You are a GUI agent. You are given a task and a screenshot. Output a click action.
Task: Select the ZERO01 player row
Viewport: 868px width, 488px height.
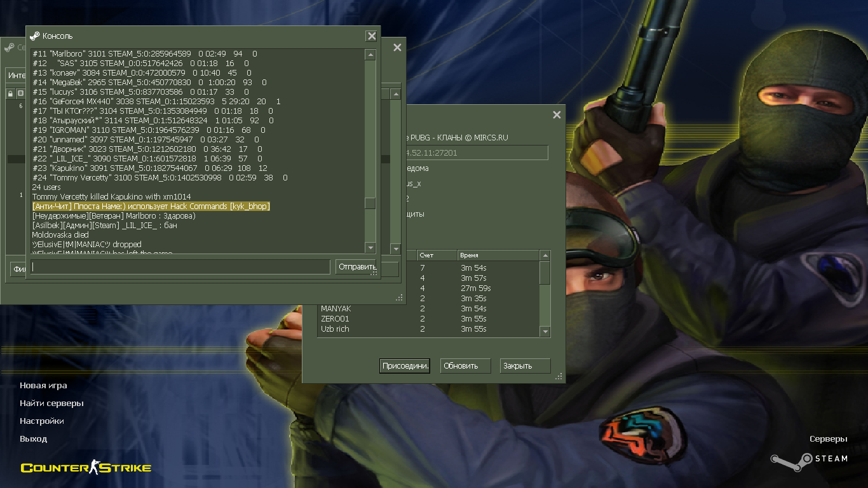coord(428,319)
